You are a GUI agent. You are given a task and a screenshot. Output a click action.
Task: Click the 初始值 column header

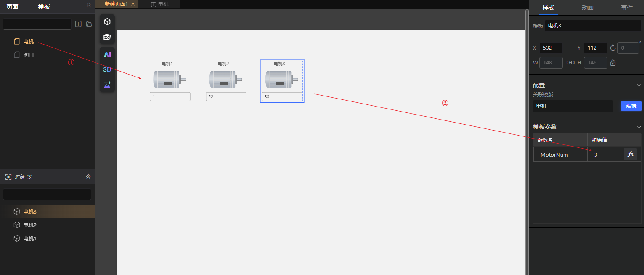614,140
